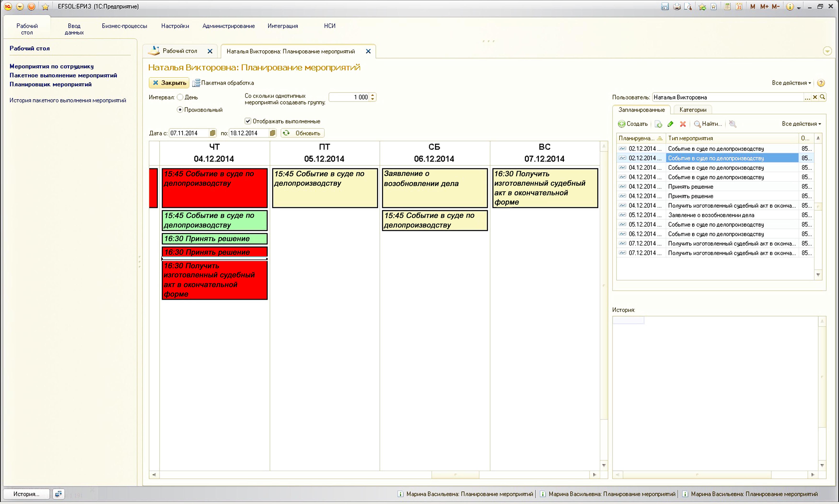Open select ellipsis button in Пользователь field

[x=807, y=97]
